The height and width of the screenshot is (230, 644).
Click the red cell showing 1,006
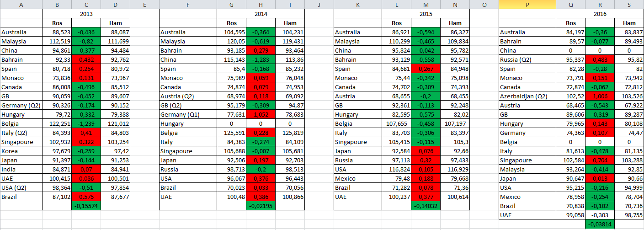tap(600, 96)
